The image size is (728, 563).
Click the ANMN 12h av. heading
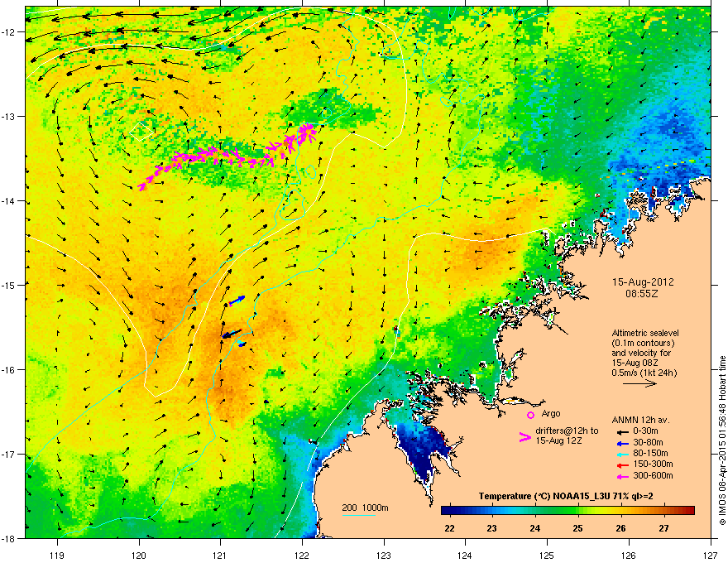[640, 420]
